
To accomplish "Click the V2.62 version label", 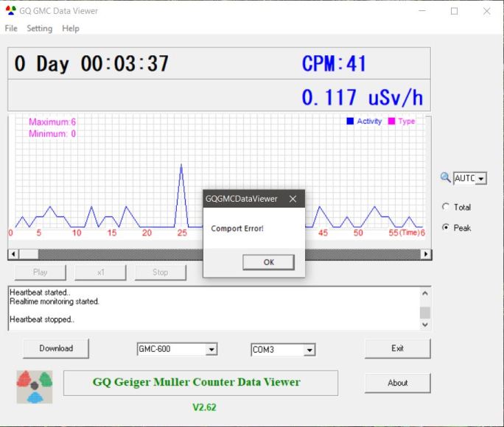I will [x=204, y=407].
